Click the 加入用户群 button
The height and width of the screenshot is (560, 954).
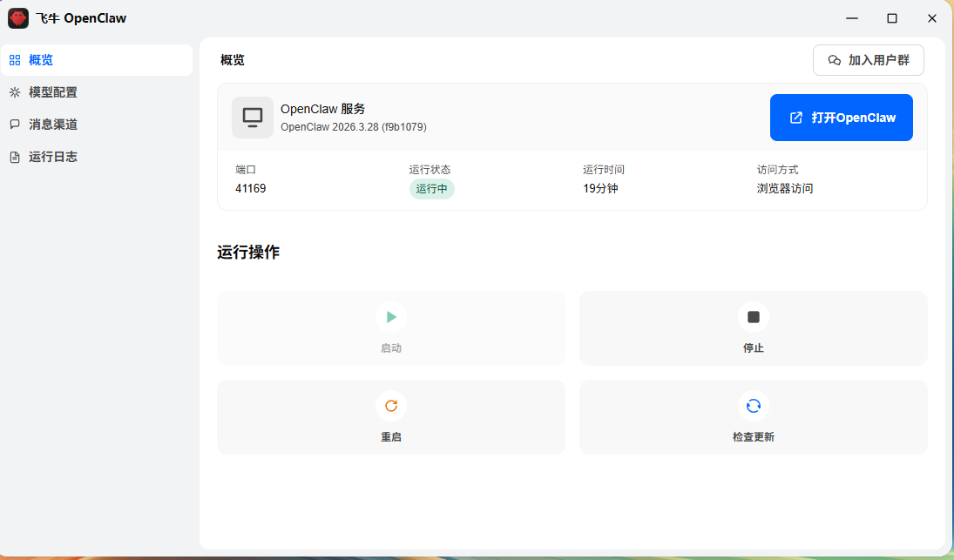869,60
